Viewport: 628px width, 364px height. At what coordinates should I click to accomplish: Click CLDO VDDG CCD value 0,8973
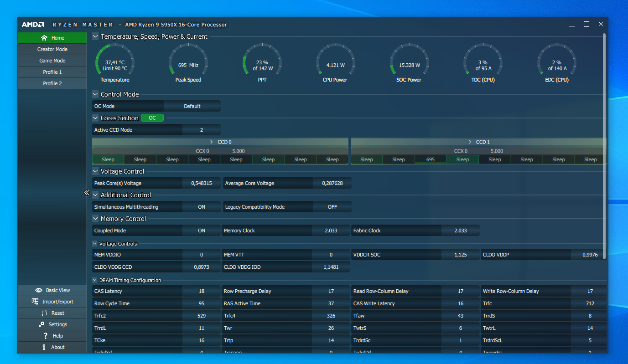coord(202,267)
